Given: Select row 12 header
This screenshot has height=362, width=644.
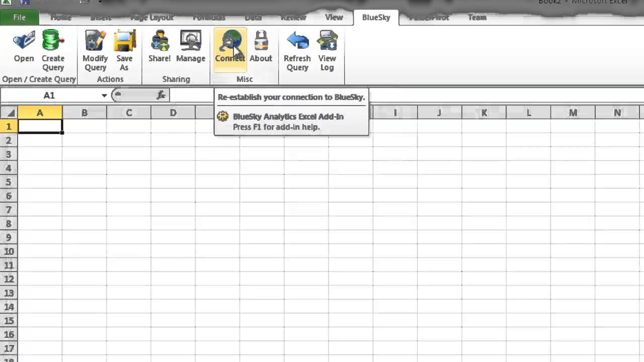Looking at the screenshot, I should (9, 279).
